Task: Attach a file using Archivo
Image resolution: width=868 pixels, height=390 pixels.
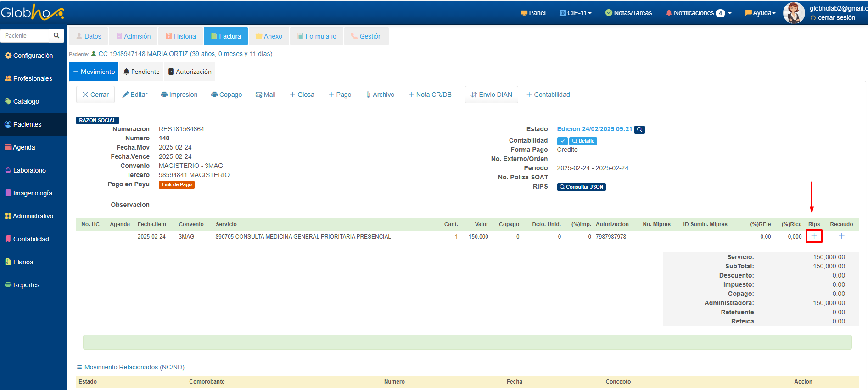Action: click(380, 95)
